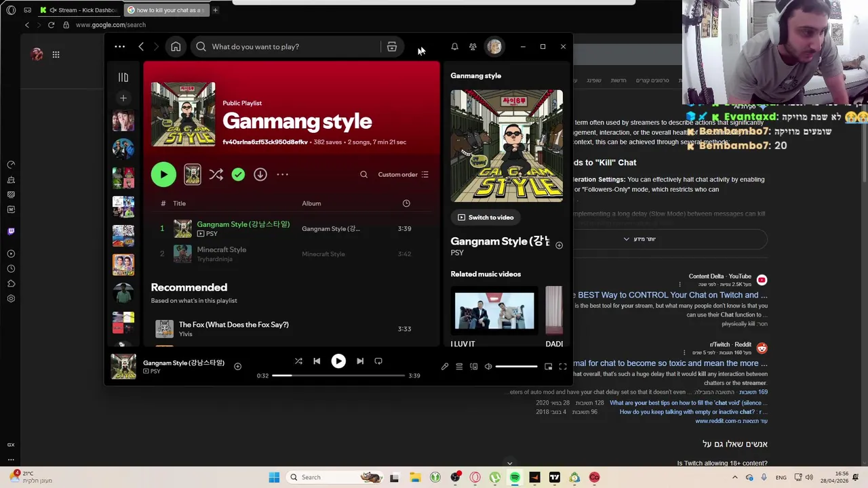Open Ylvis artist link

(185, 334)
